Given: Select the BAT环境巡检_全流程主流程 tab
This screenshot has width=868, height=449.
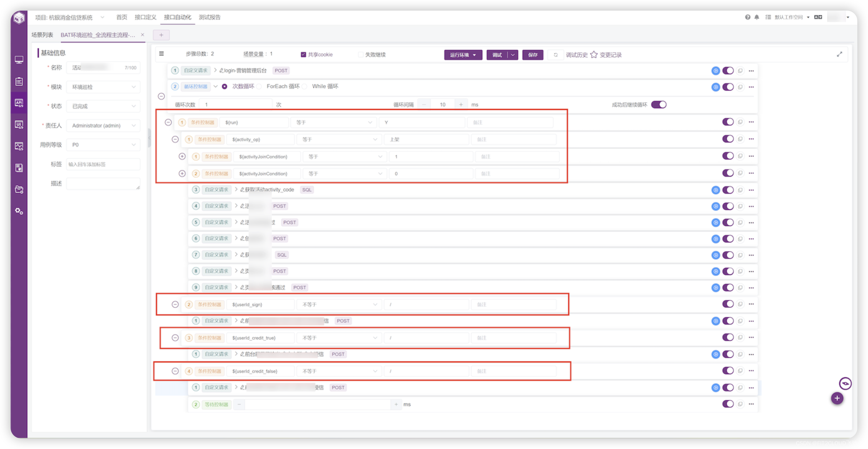Looking at the screenshot, I should [98, 35].
